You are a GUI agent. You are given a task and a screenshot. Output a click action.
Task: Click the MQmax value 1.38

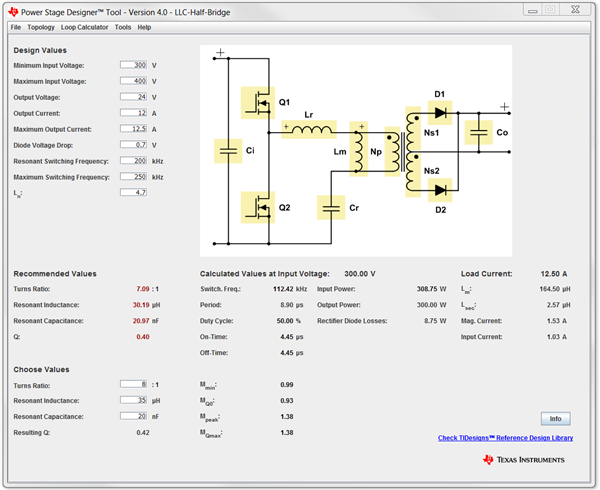coord(287,433)
